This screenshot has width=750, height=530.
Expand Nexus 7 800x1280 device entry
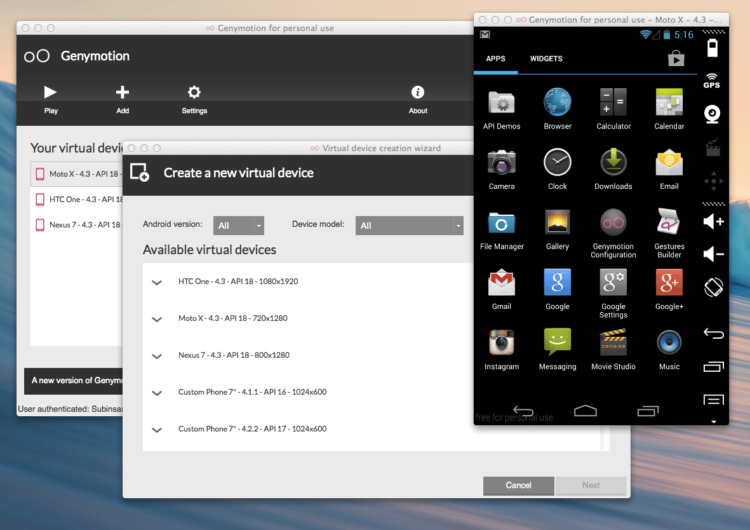[156, 356]
